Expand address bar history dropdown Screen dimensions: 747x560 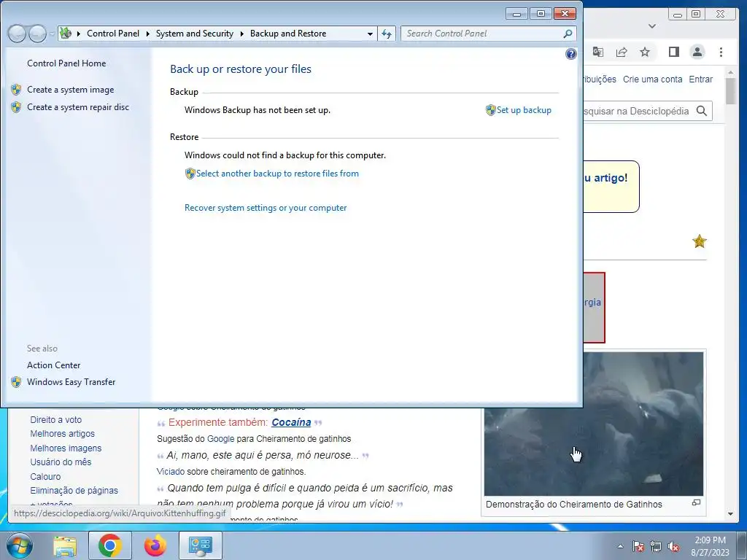pos(370,34)
